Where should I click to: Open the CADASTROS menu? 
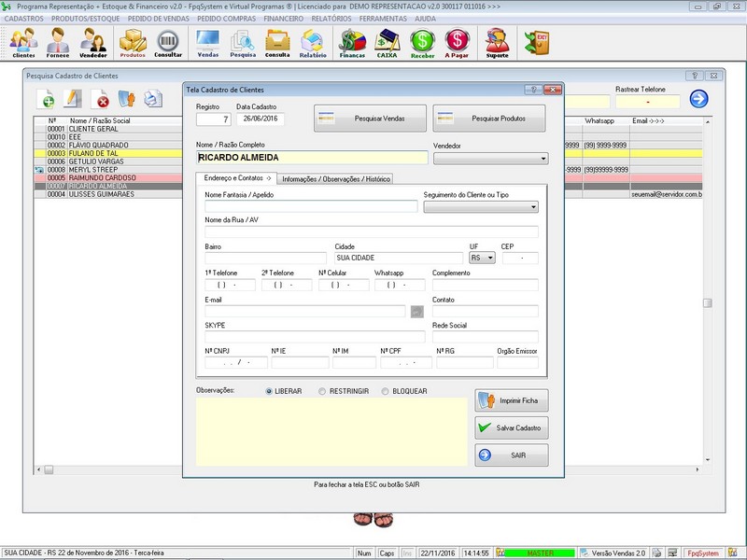[24, 19]
